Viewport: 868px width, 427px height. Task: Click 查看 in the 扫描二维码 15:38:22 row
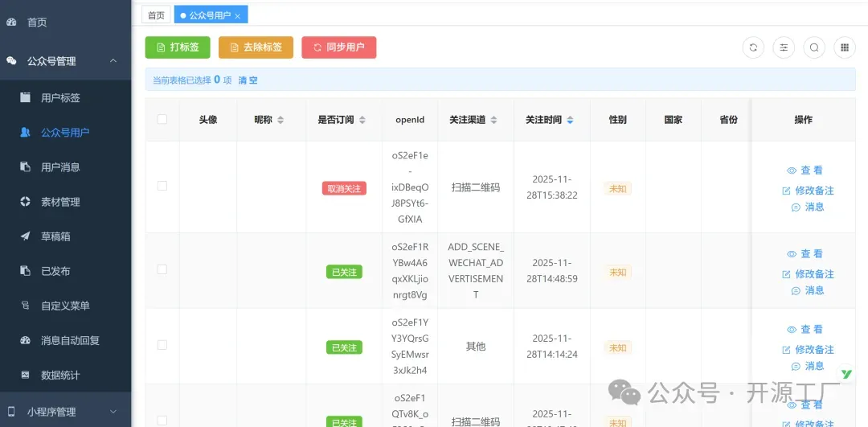(812, 170)
